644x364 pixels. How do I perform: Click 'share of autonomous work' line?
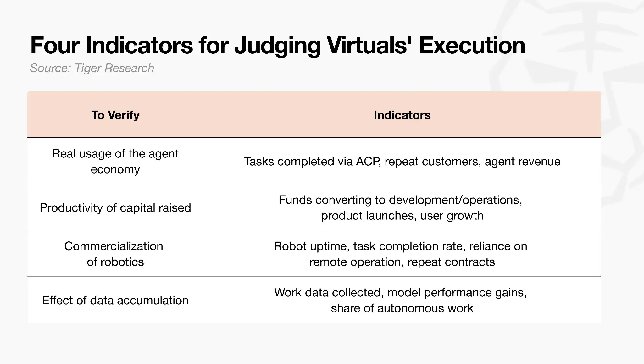(x=402, y=308)
